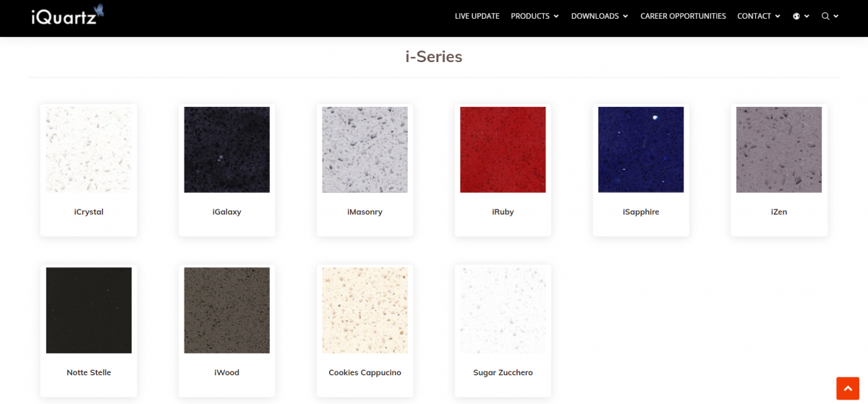The height and width of the screenshot is (404, 868).
Task: View the Sugar Zucchero white thumbnail
Action: click(503, 310)
